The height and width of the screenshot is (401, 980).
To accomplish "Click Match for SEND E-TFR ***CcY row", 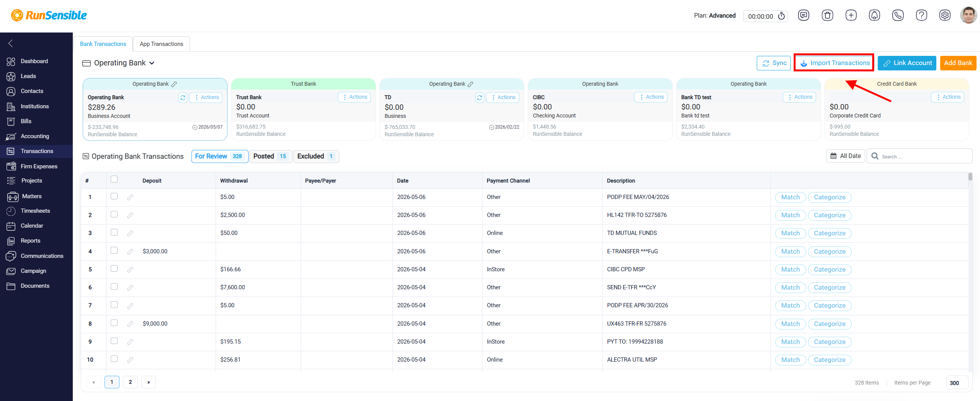I will (x=790, y=288).
